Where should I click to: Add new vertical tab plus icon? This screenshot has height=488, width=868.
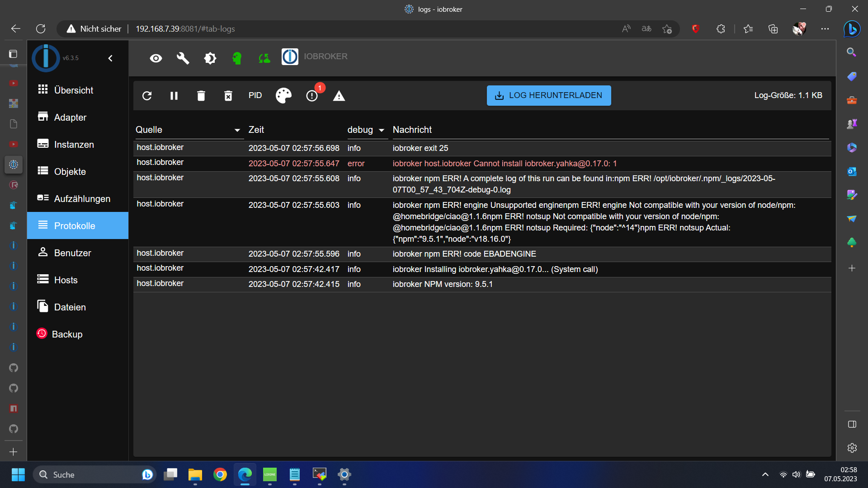pyautogui.click(x=13, y=452)
